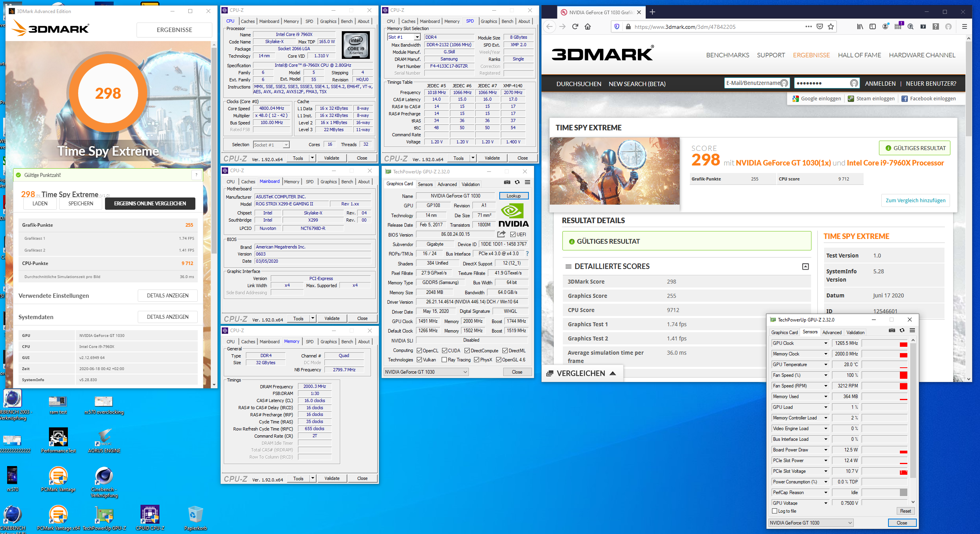This screenshot has width=980, height=534.
Task: Click the Bus Interface question mark icon
Action: [x=527, y=254]
